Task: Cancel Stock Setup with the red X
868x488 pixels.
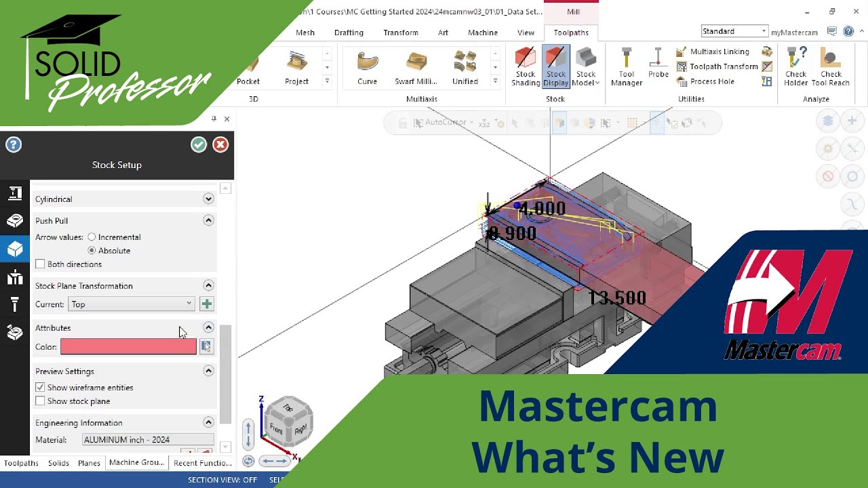Action: point(220,144)
